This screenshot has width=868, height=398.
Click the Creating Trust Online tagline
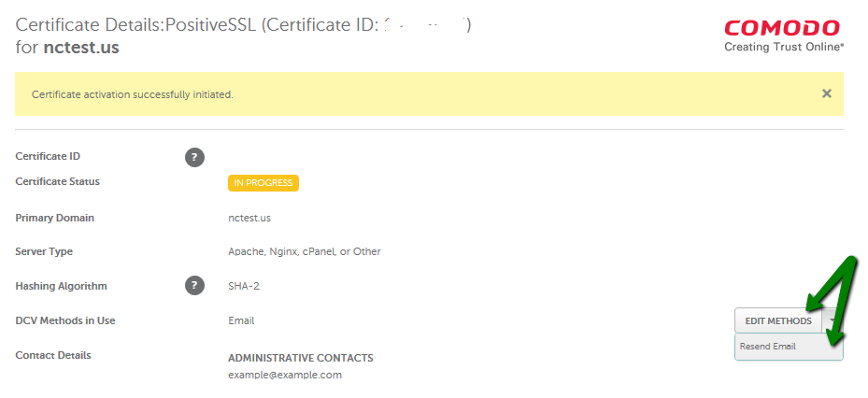784,47
